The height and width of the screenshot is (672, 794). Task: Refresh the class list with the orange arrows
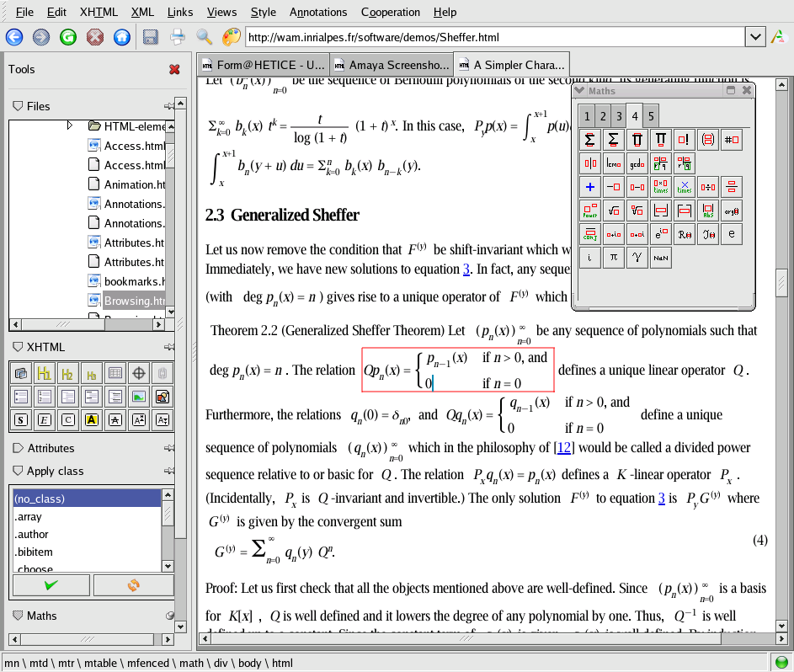click(x=134, y=585)
